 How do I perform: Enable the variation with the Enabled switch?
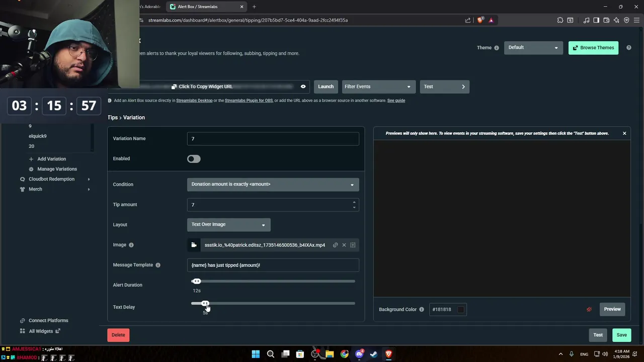click(x=194, y=159)
